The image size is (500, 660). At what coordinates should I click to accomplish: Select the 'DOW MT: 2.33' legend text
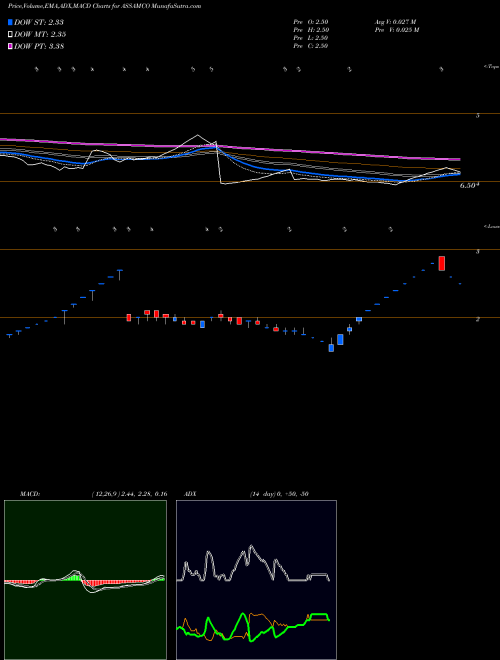point(40,35)
